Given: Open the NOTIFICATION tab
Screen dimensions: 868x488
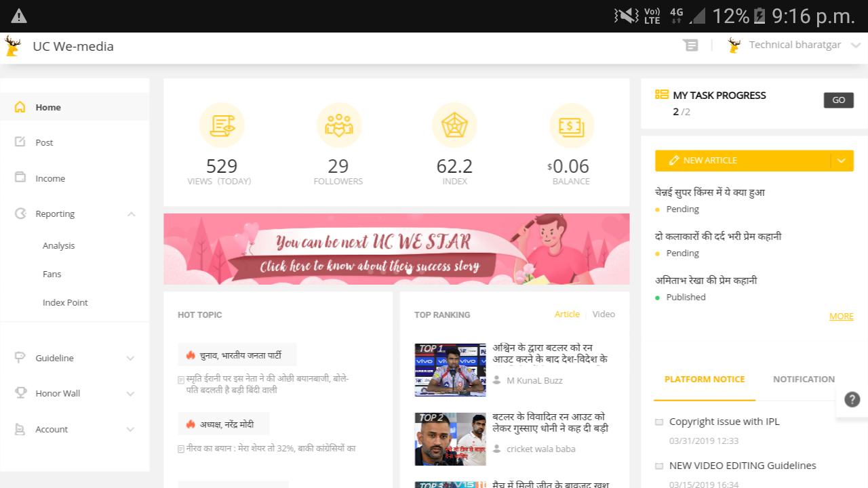Looking at the screenshot, I should pyautogui.click(x=803, y=379).
